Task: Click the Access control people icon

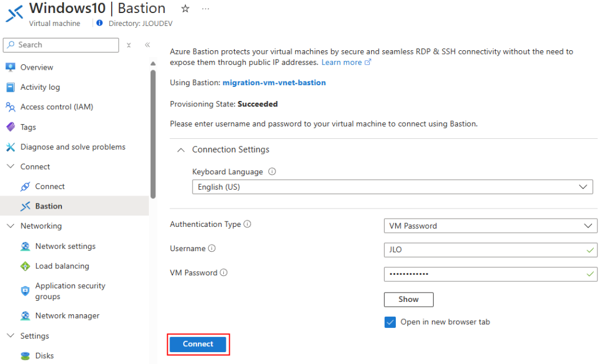Action: pyautogui.click(x=11, y=107)
